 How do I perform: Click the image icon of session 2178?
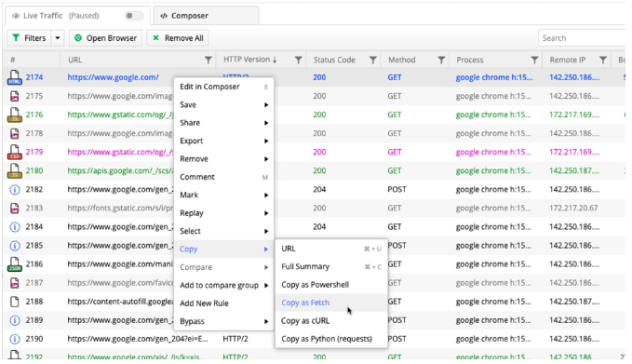coord(15,133)
